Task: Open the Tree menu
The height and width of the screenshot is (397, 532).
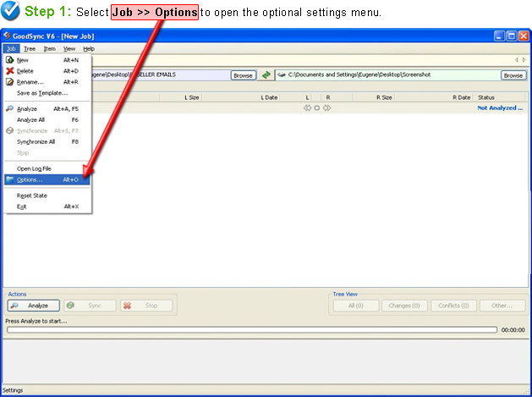Action: tap(30, 48)
